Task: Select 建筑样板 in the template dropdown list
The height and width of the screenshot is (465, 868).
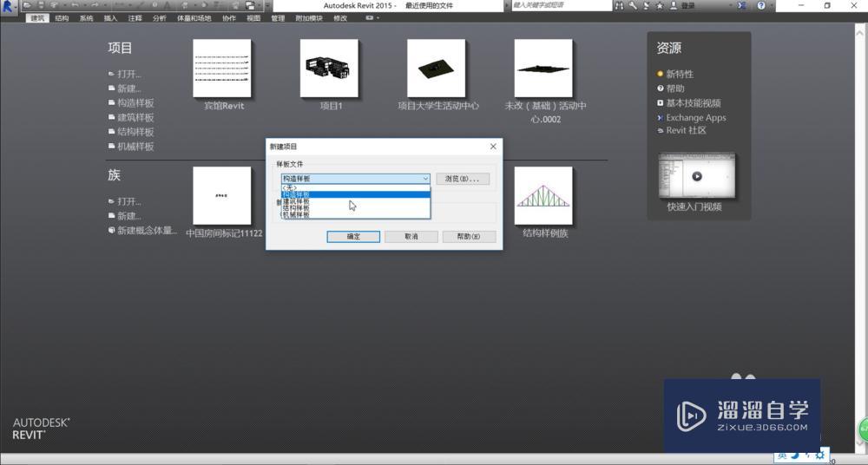Action: pos(355,201)
